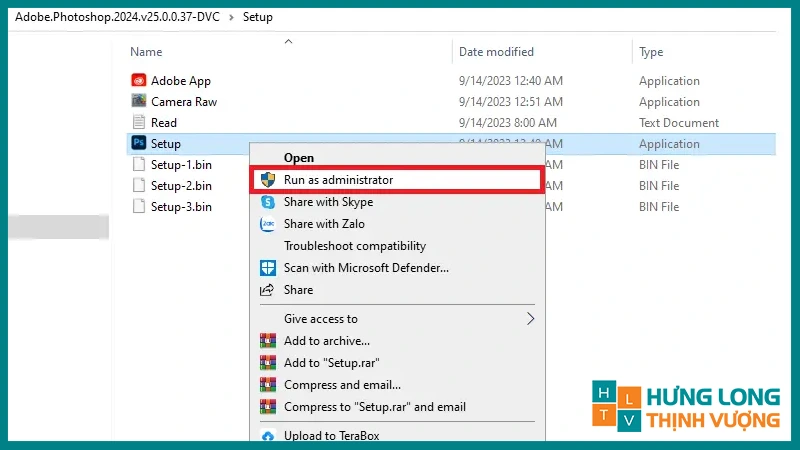Click BIN File type of Setup-1.bin row
Screen dimensions: 800x450
point(659,165)
